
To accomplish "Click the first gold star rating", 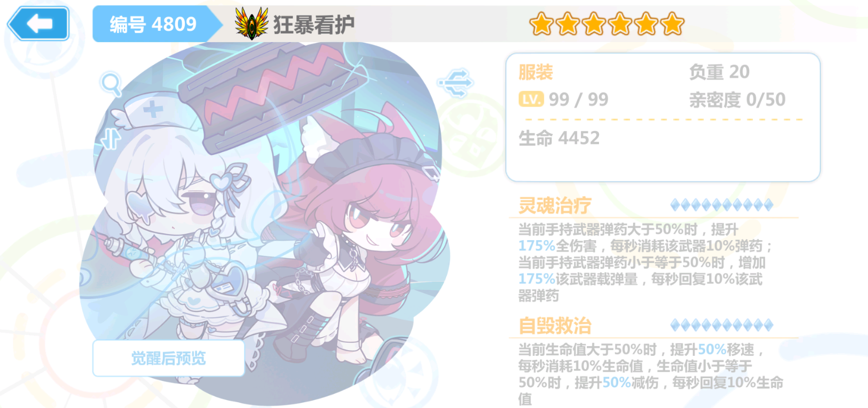I will (x=541, y=24).
